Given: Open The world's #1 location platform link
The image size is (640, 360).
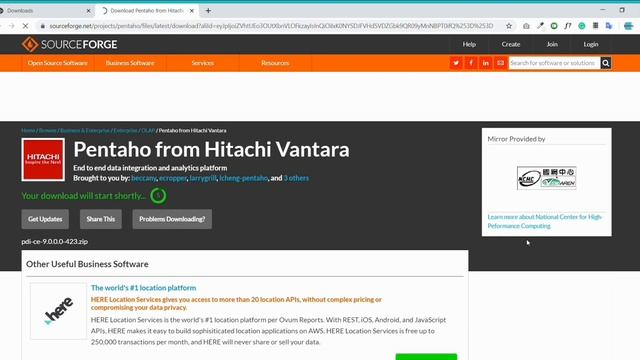Looking at the screenshot, I should pyautogui.click(x=143, y=288).
